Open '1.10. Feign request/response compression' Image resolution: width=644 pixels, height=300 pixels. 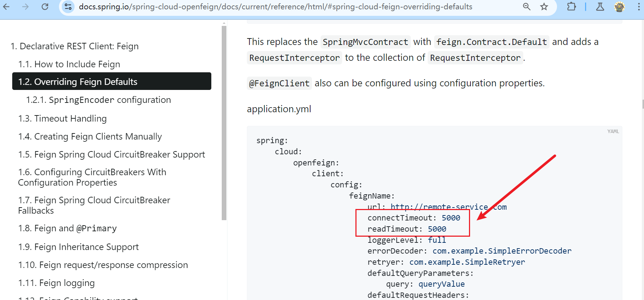(x=103, y=265)
